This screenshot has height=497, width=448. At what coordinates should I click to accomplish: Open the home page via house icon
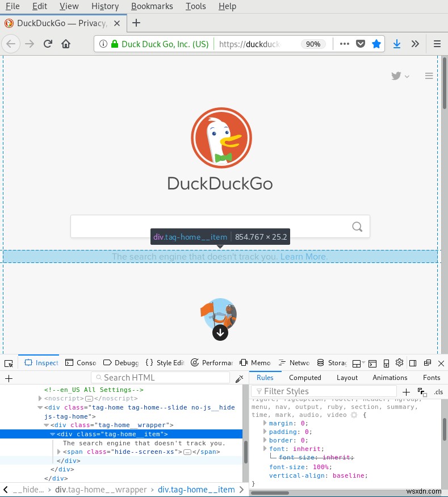pyautogui.click(x=66, y=44)
